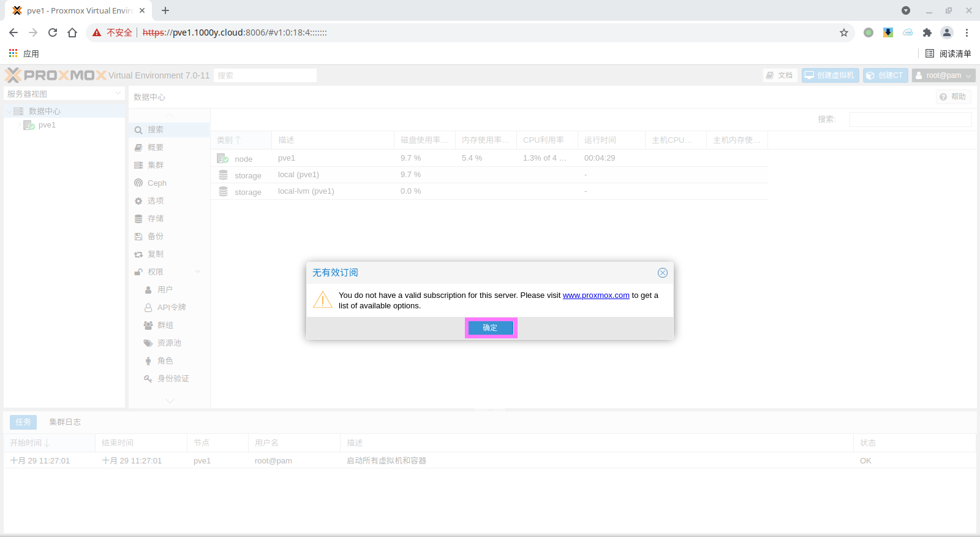Close the 无有效订阅 dialog with the X icon
The image size is (980, 537).
pos(662,273)
